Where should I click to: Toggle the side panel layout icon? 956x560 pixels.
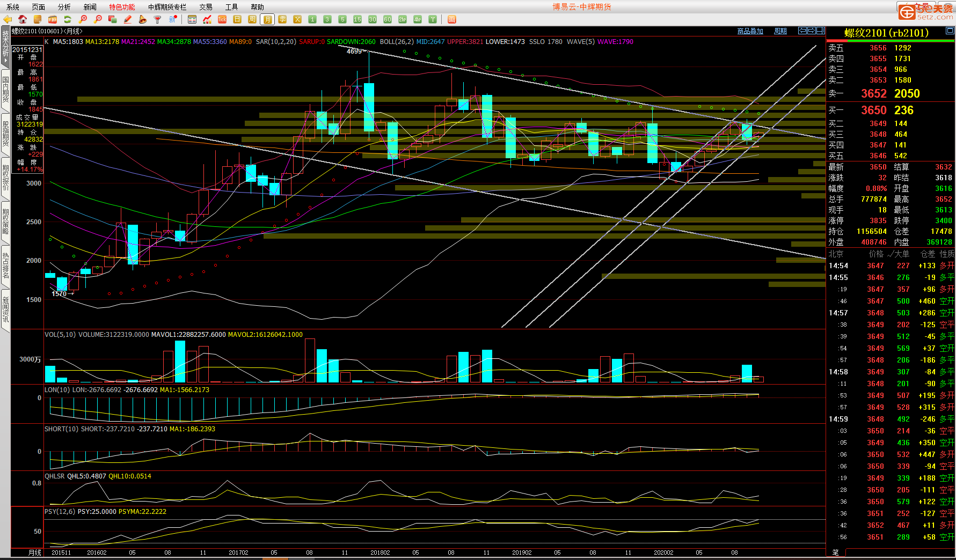[821, 31]
